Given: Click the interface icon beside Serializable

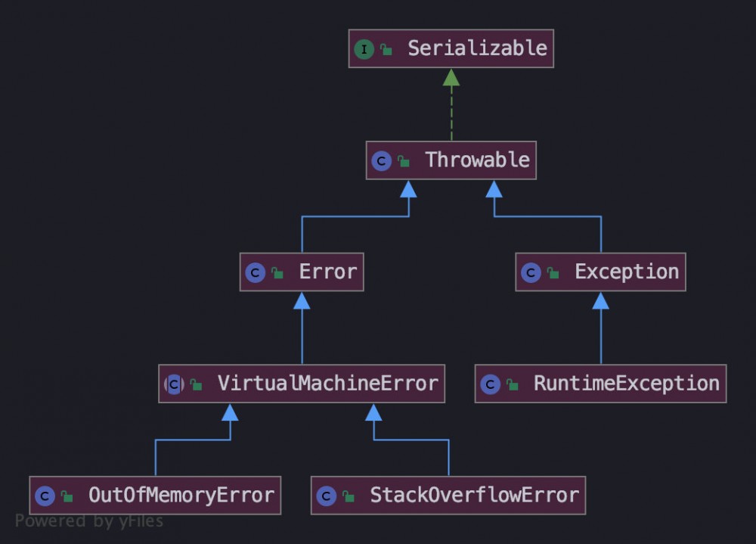Looking at the screenshot, I should click(x=364, y=50).
